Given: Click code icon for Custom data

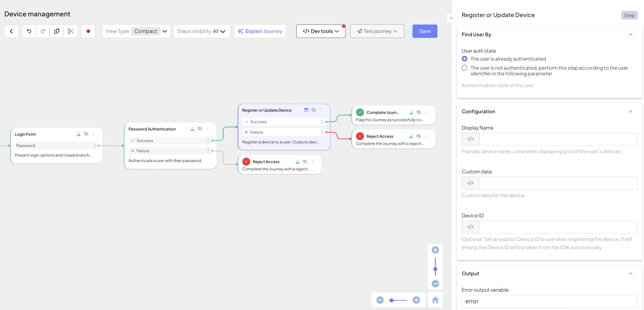Looking at the screenshot, I should (471, 183).
